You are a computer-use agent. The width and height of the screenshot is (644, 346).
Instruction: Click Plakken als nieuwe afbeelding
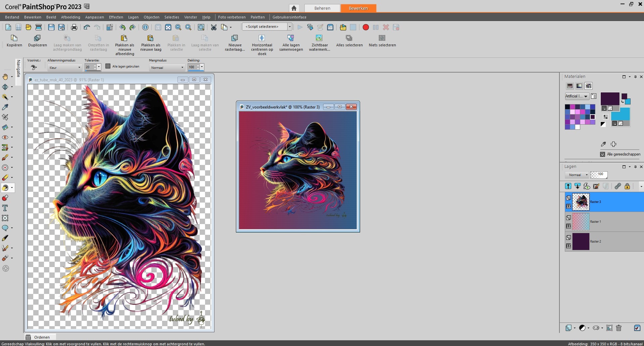click(125, 45)
